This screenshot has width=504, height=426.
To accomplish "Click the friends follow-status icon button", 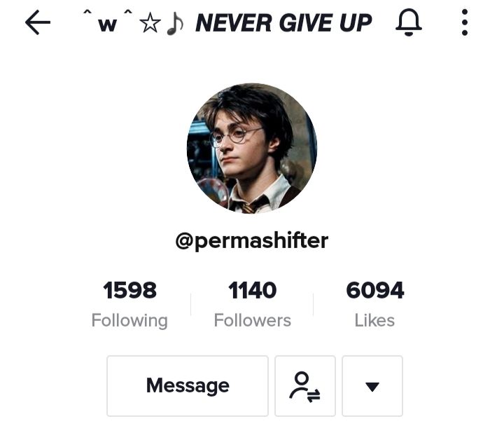I will 304,386.
